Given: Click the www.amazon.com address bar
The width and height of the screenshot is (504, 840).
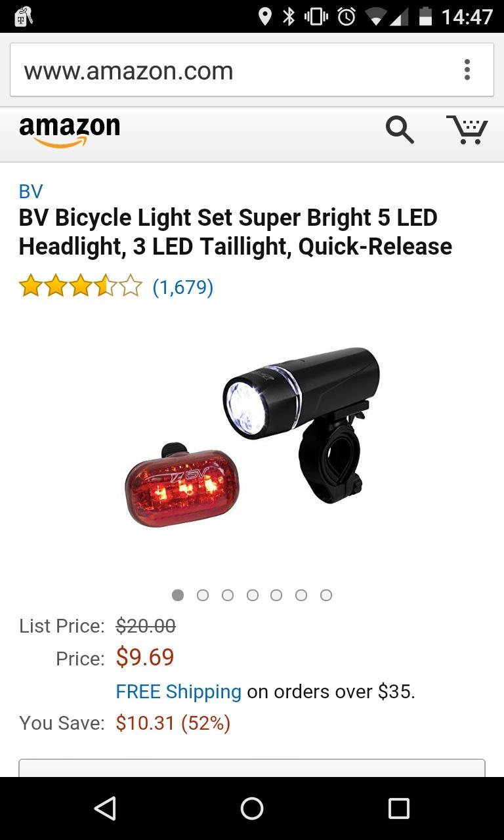Looking at the screenshot, I should [252, 70].
